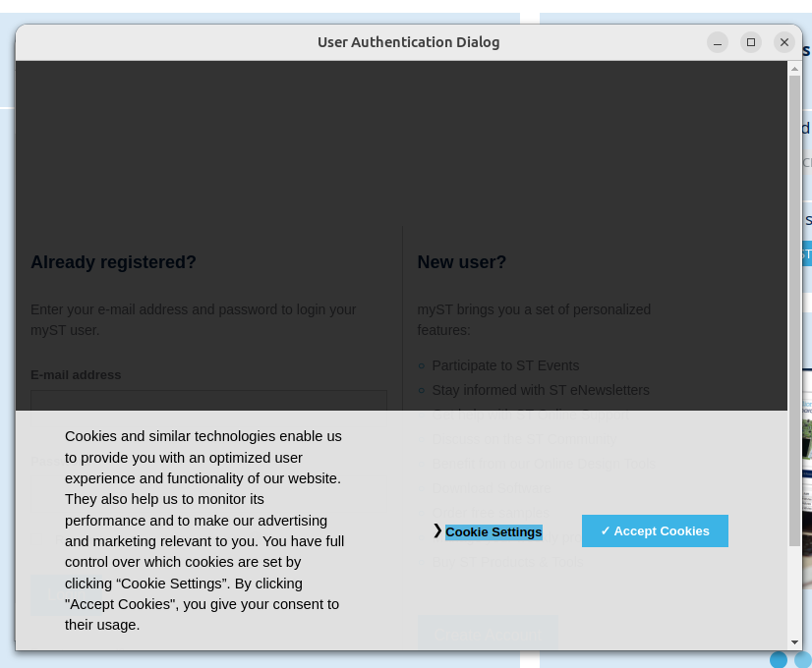Click the Stay informed with ST eNewsletters link
This screenshot has width=812, height=668.
tap(540, 390)
